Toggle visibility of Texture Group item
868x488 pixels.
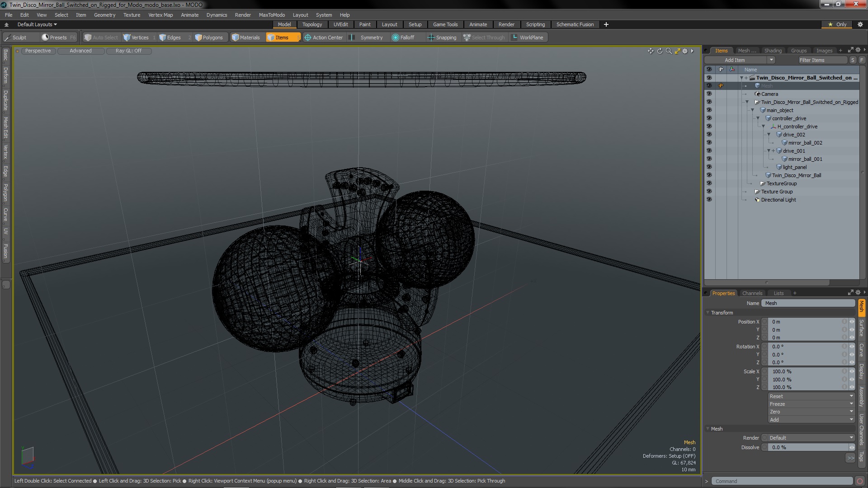pyautogui.click(x=709, y=192)
